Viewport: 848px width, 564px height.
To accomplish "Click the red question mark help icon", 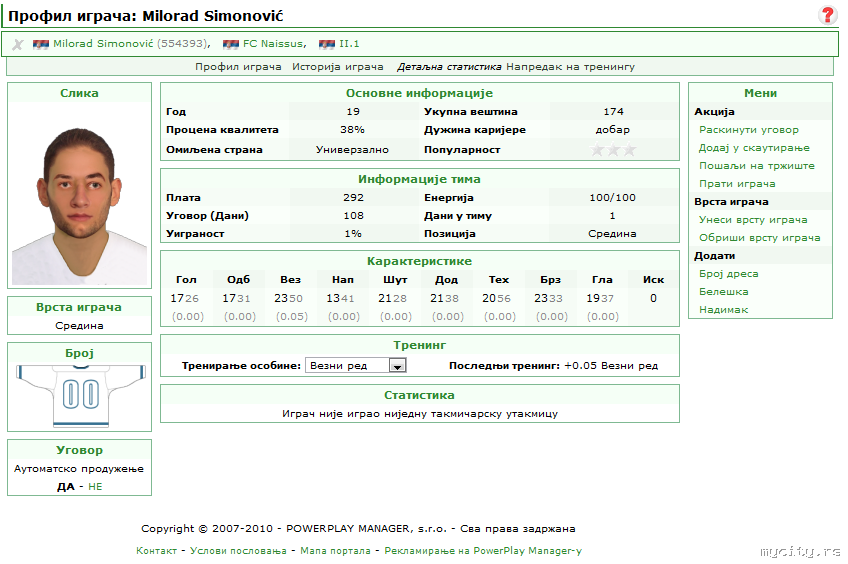I will click(827, 15).
